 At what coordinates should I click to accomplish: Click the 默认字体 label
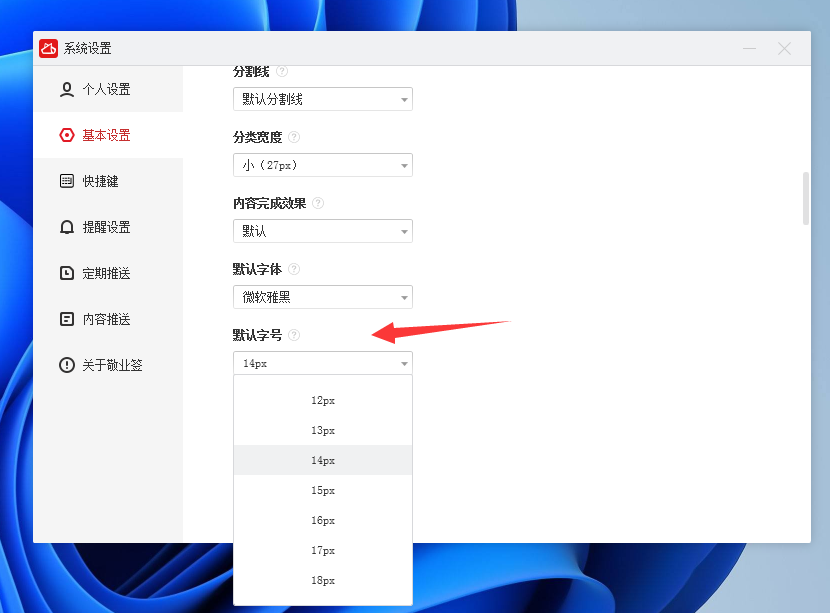point(257,269)
